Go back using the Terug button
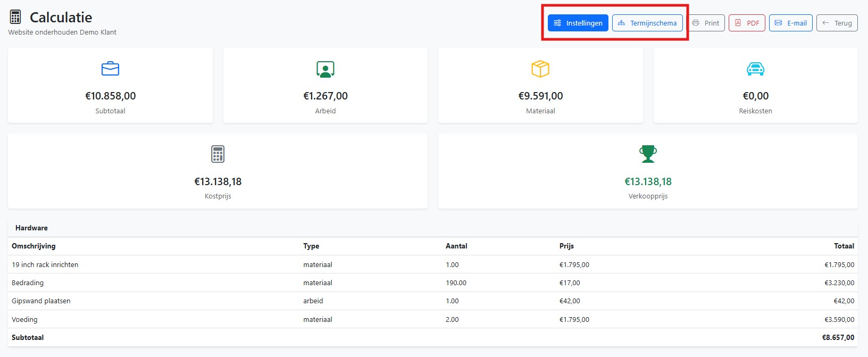 coord(837,23)
